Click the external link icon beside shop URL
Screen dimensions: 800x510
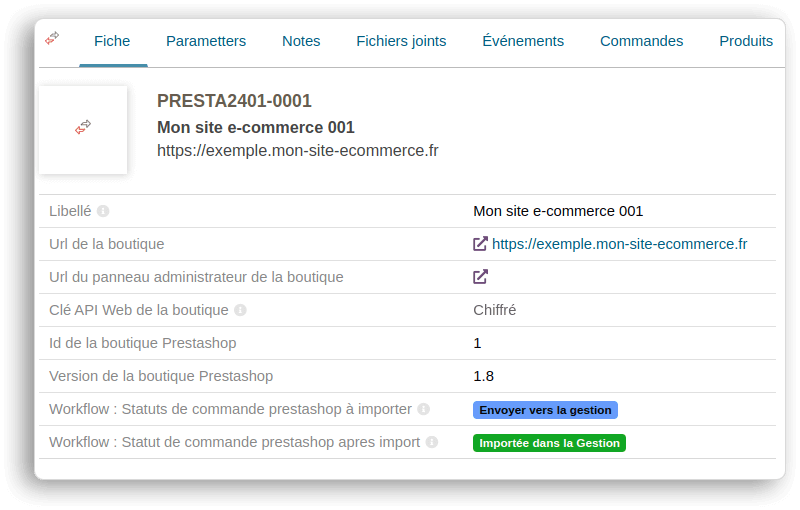pos(480,244)
